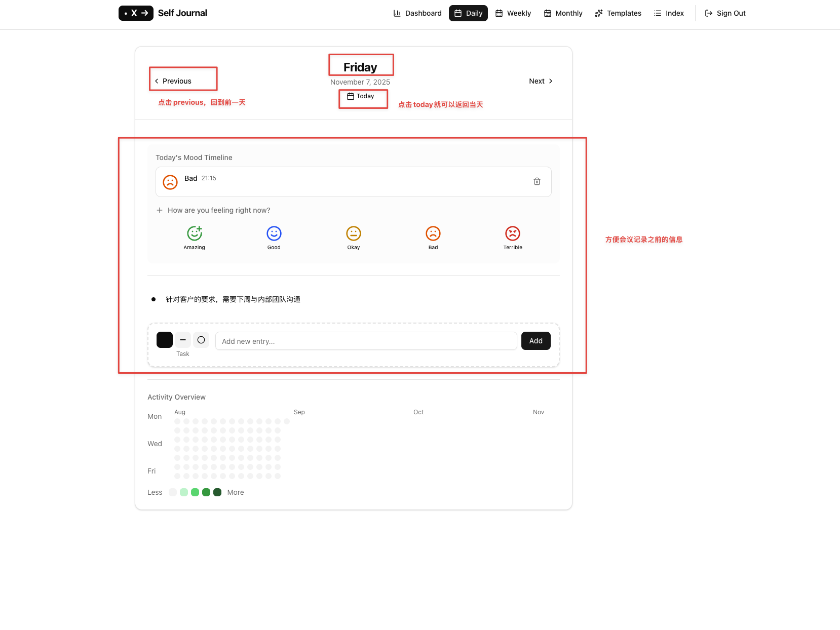
Task: Go to the Next day
Action: [541, 81]
